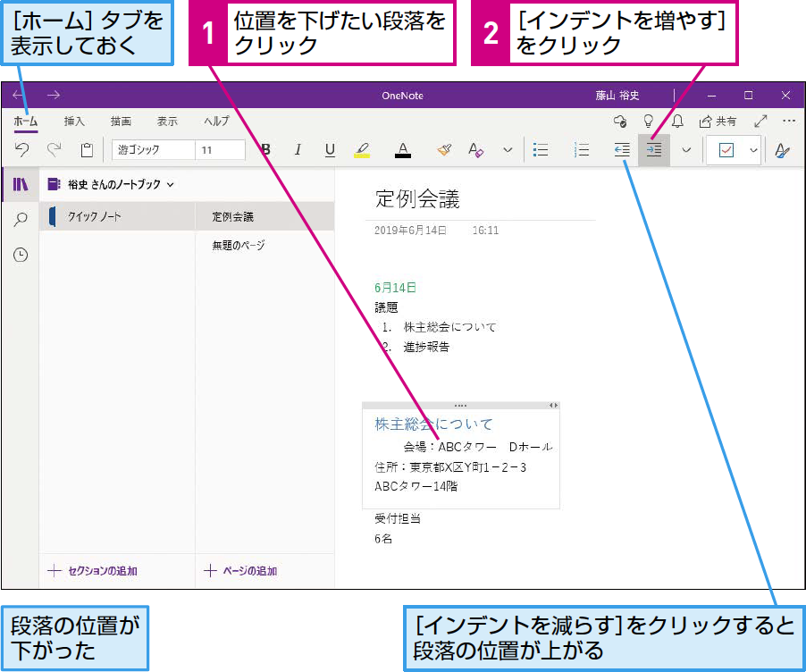Click the note container width arrows
Screen dimensions: 806x672
pyautogui.click(x=553, y=406)
